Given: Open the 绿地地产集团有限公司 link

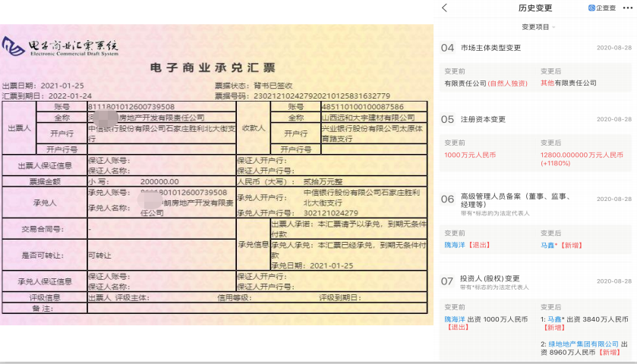Looking at the screenshot, I should tap(583, 344).
